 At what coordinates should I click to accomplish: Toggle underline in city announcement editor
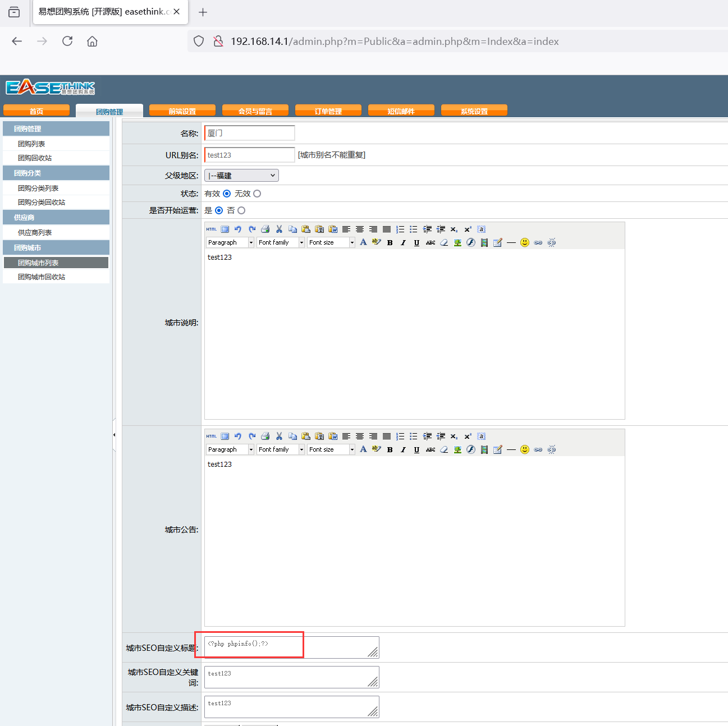(x=416, y=450)
